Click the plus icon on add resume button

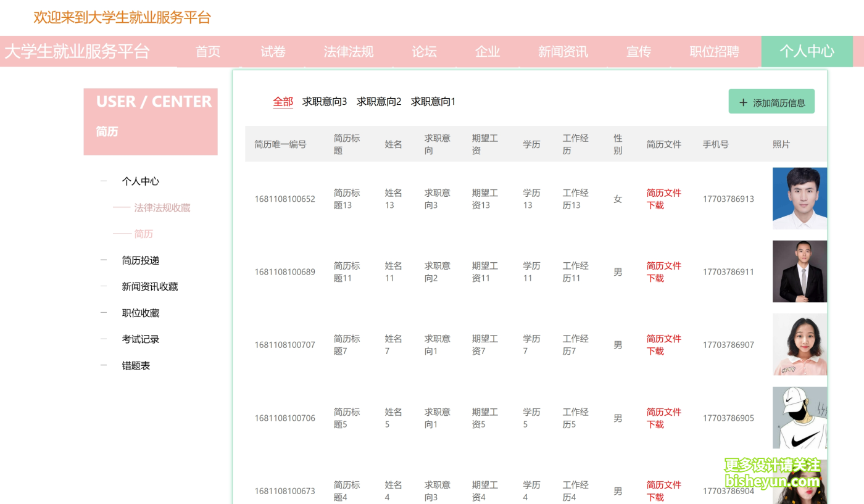(x=743, y=103)
